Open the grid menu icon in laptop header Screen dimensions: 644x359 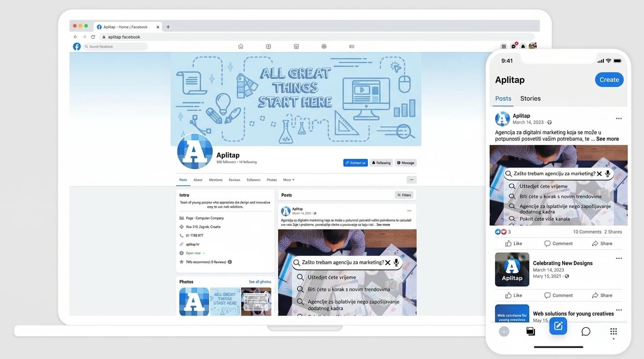click(x=504, y=46)
